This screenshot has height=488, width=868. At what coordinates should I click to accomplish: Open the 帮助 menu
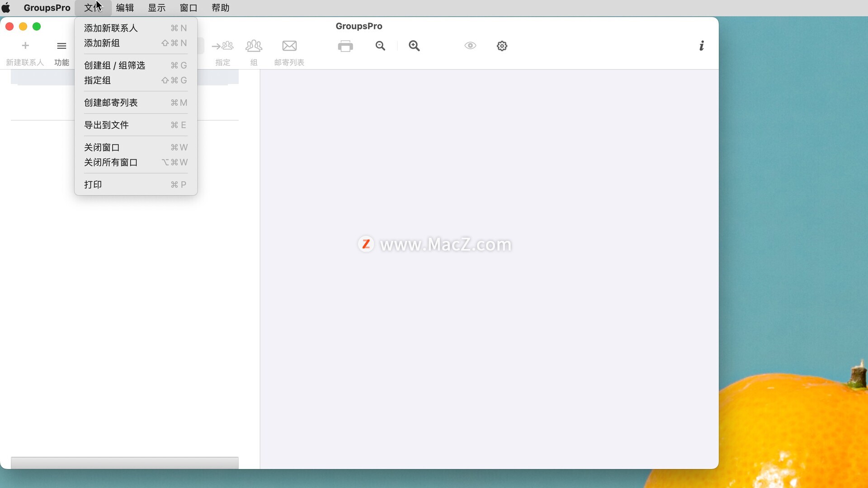click(221, 8)
